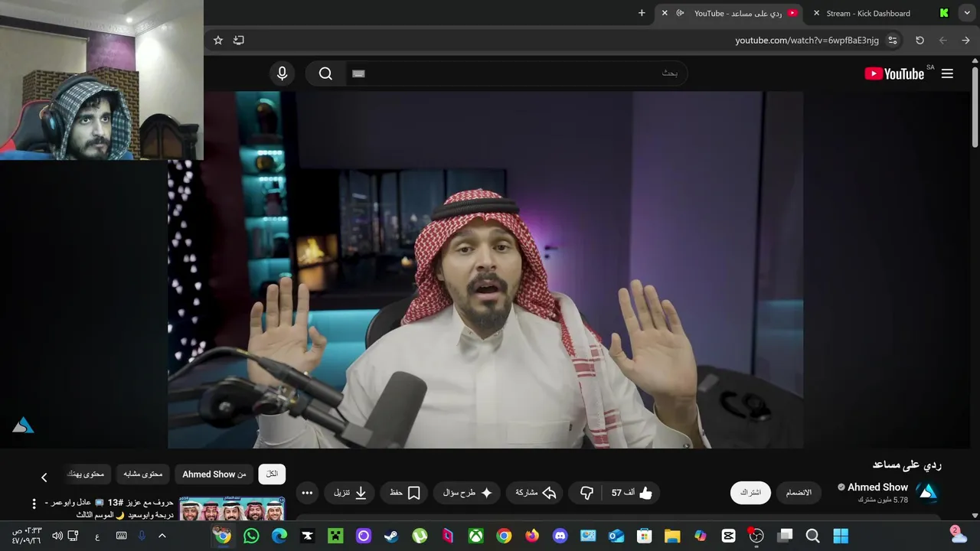Open Windows taskbar search
980x551 pixels.
click(813, 536)
